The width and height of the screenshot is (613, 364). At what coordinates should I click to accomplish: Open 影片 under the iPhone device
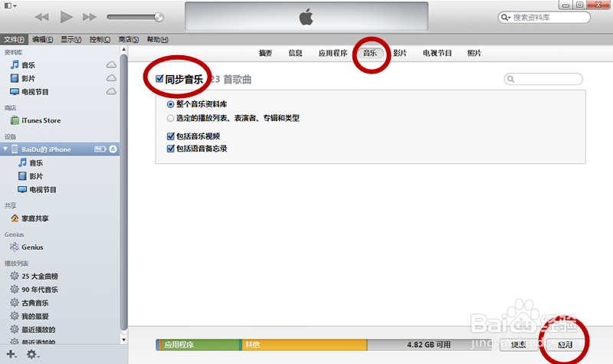pyautogui.click(x=31, y=176)
